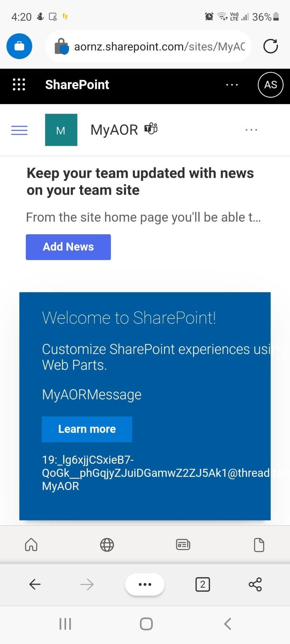290x644 pixels.
Task: Navigate back using browser back arrow
Action: 35,584
